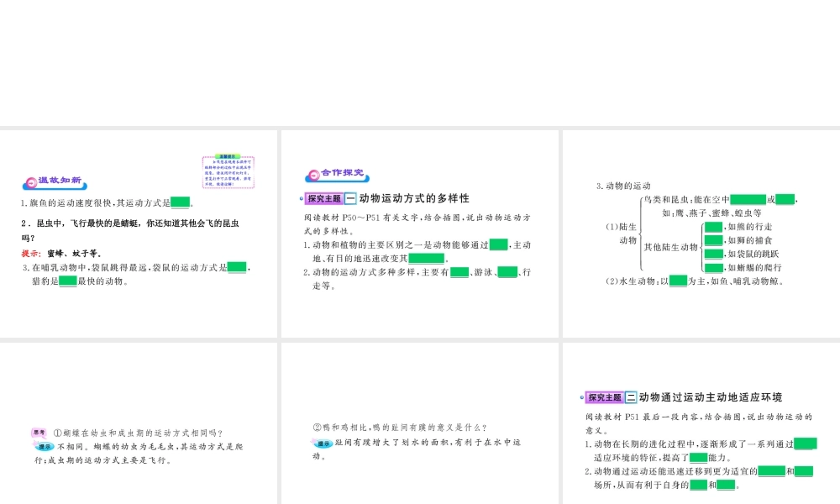
Task: Click the green blank before 如袋鼠的跳跃
Action: (x=713, y=254)
